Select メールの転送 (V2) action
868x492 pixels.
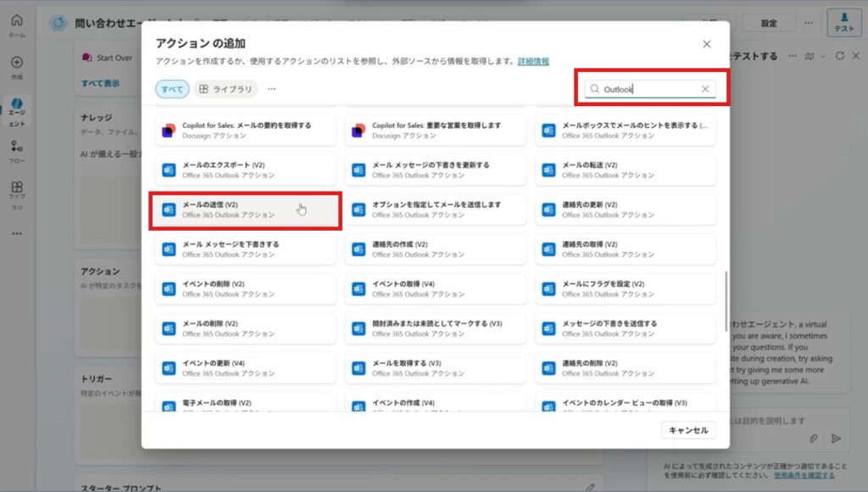tap(625, 170)
